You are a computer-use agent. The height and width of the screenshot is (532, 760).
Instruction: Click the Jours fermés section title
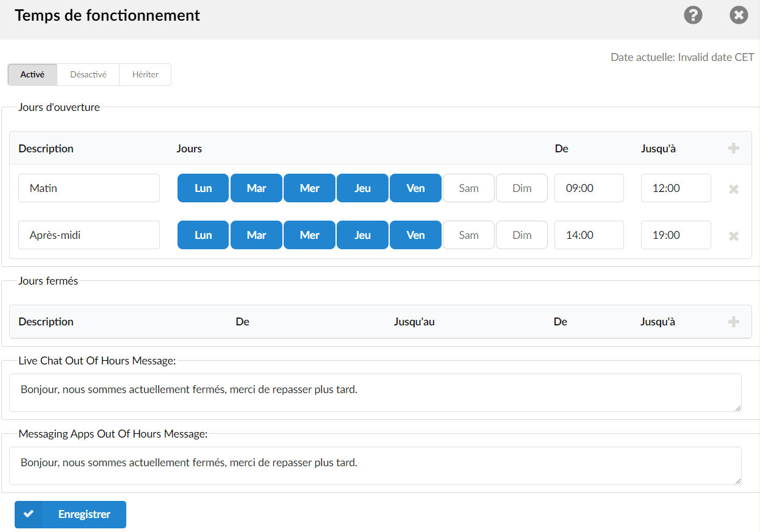(48, 281)
